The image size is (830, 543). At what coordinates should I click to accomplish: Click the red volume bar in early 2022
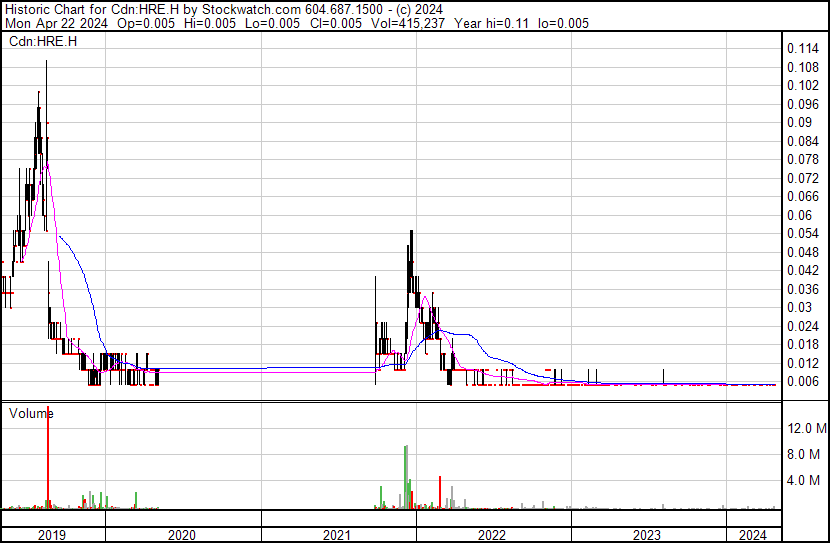[x=440, y=491]
